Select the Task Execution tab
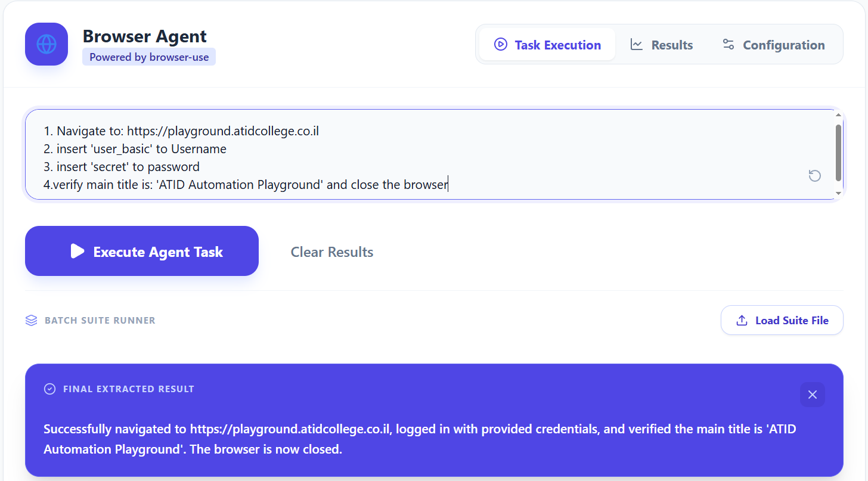 [x=547, y=44]
